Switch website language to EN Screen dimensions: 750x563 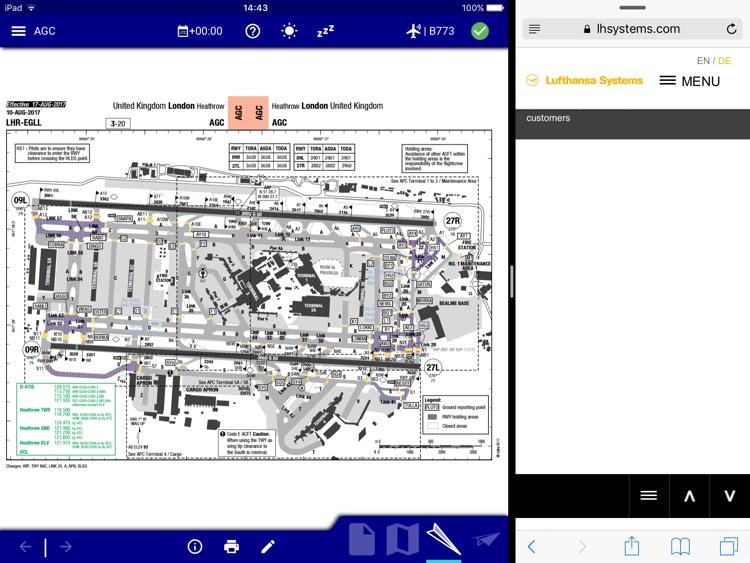[703, 61]
